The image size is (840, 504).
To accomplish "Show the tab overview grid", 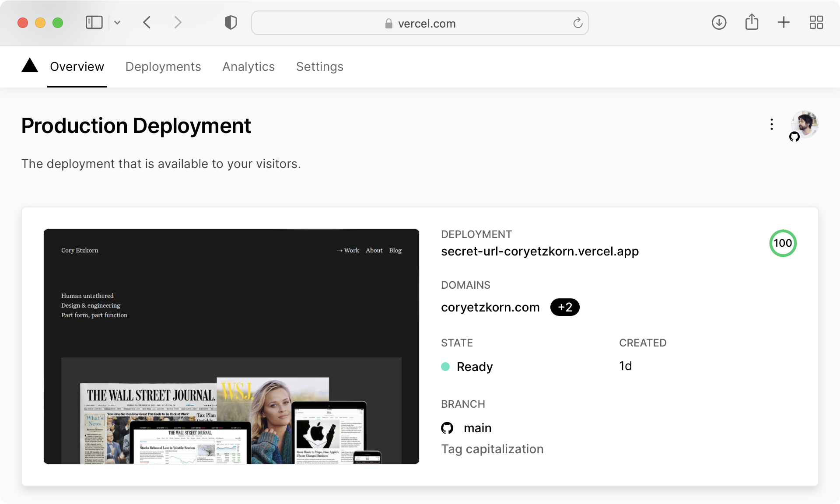I will tap(816, 22).
